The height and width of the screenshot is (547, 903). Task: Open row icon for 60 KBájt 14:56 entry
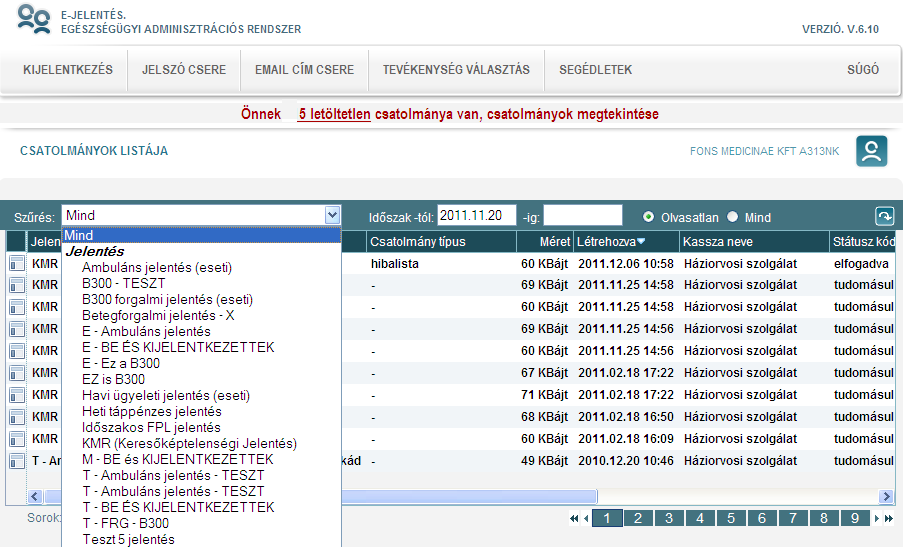[x=17, y=351]
